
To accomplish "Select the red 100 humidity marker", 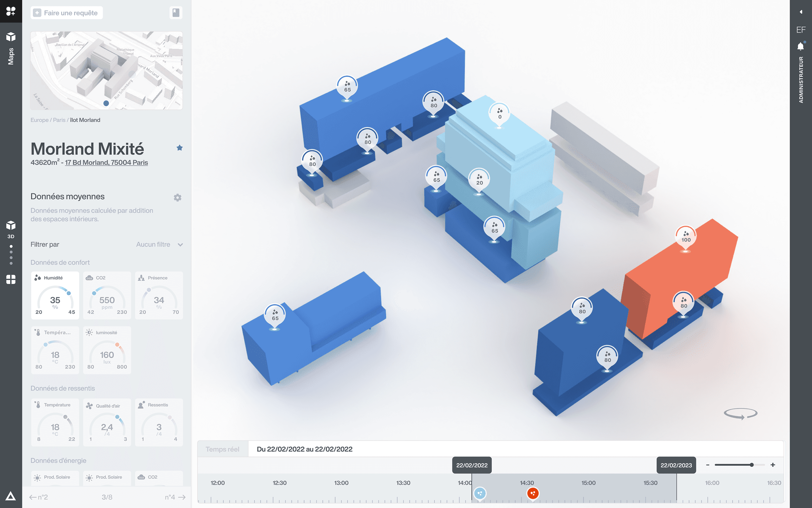I will (685, 236).
